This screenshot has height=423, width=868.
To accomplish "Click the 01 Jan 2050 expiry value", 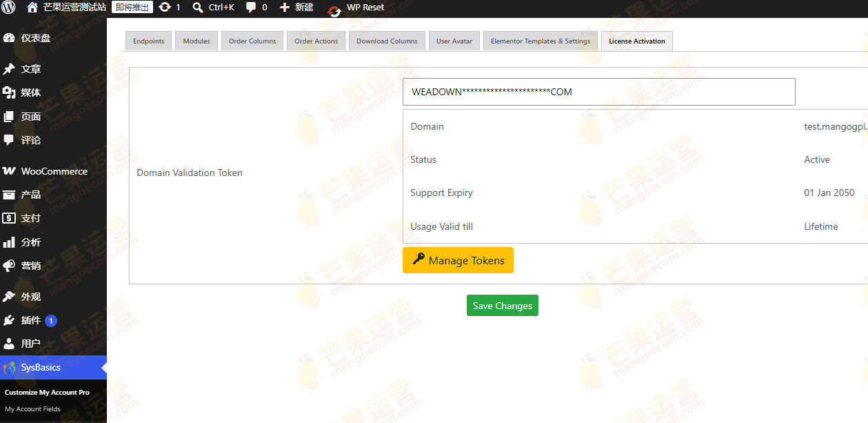I will pos(829,193).
